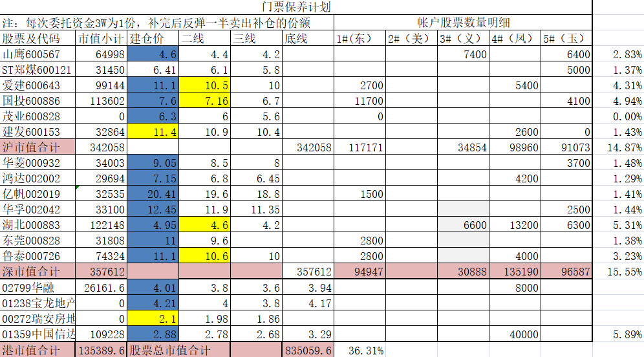This screenshot has height=357, width=644.
Task: Select the 沪市值合计 subtotal label
Action: click(x=38, y=147)
